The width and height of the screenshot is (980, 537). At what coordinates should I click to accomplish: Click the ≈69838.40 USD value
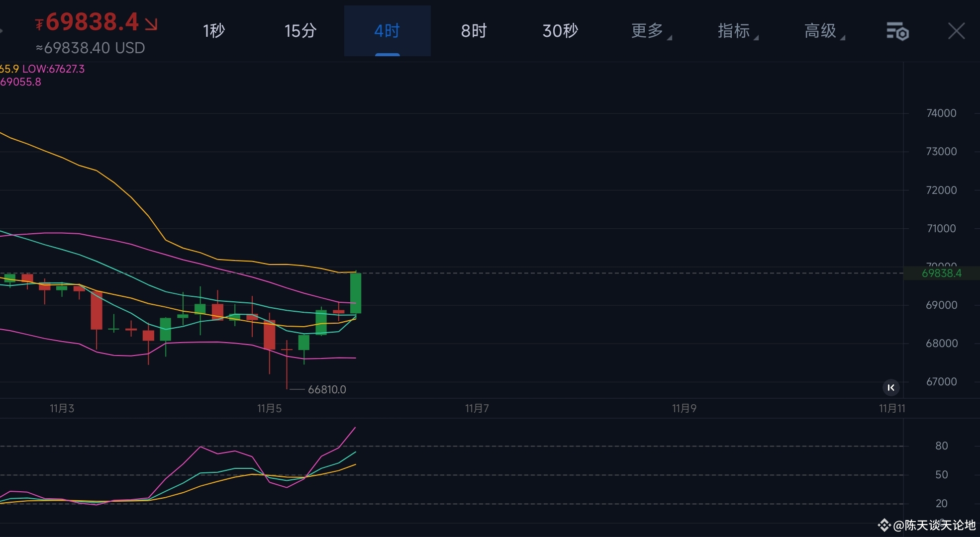(90, 48)
